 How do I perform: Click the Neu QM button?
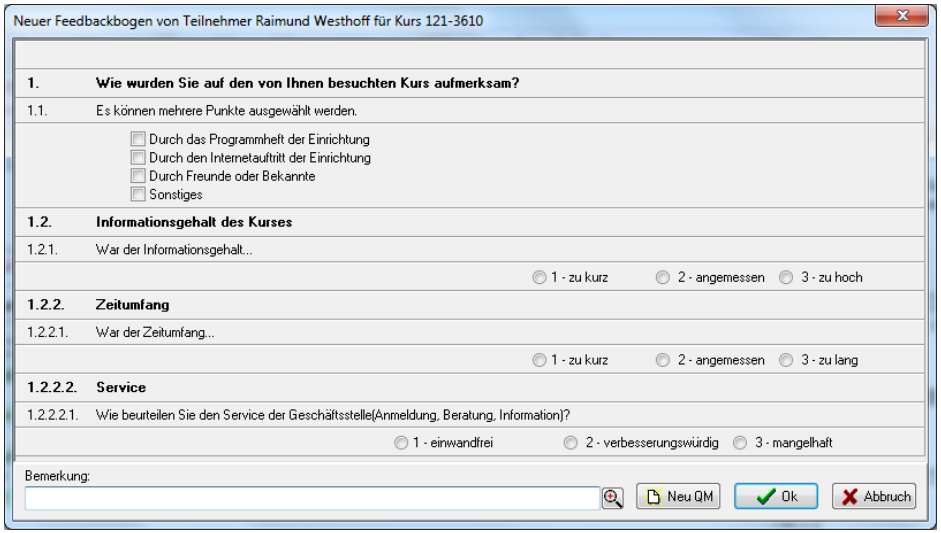pos(678,496)
